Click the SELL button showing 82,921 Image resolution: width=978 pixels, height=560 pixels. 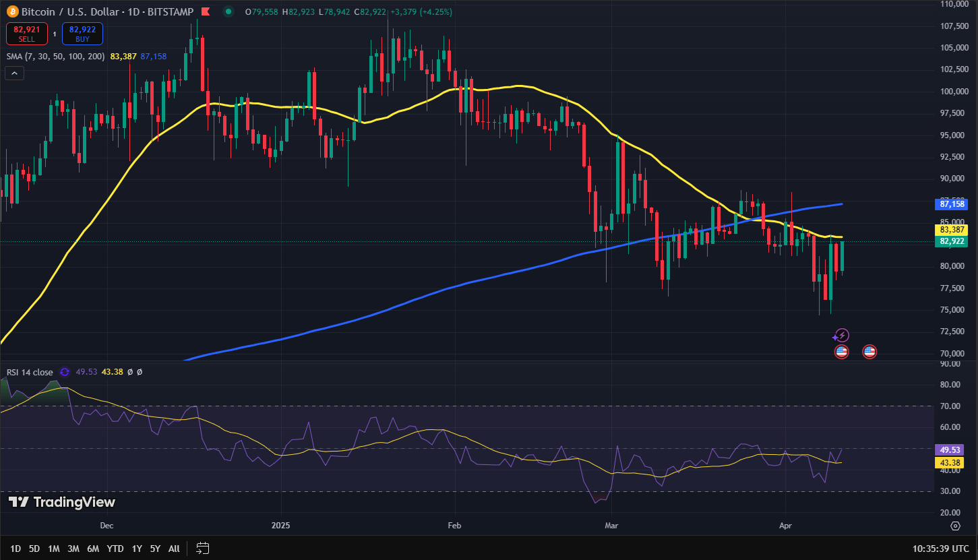[26, 33]
